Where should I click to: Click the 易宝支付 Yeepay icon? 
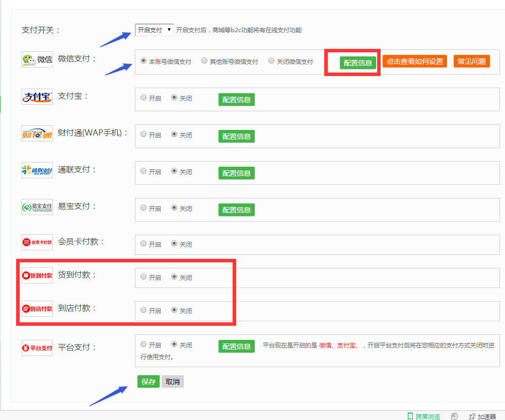point(37,206)
